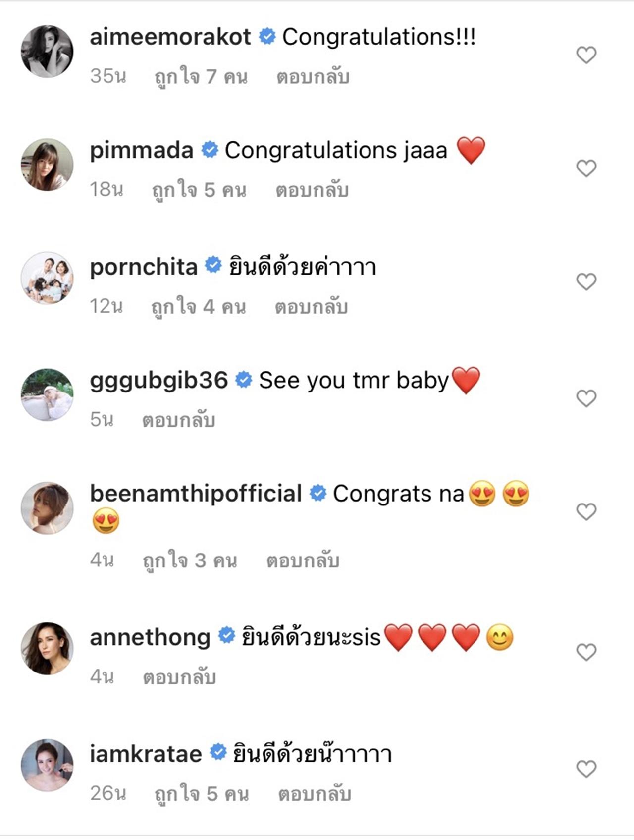Image resolution: width=634 pixels, height=840 pixels.
Task: Like iamkratae's comment
Action: coord(586,769)
